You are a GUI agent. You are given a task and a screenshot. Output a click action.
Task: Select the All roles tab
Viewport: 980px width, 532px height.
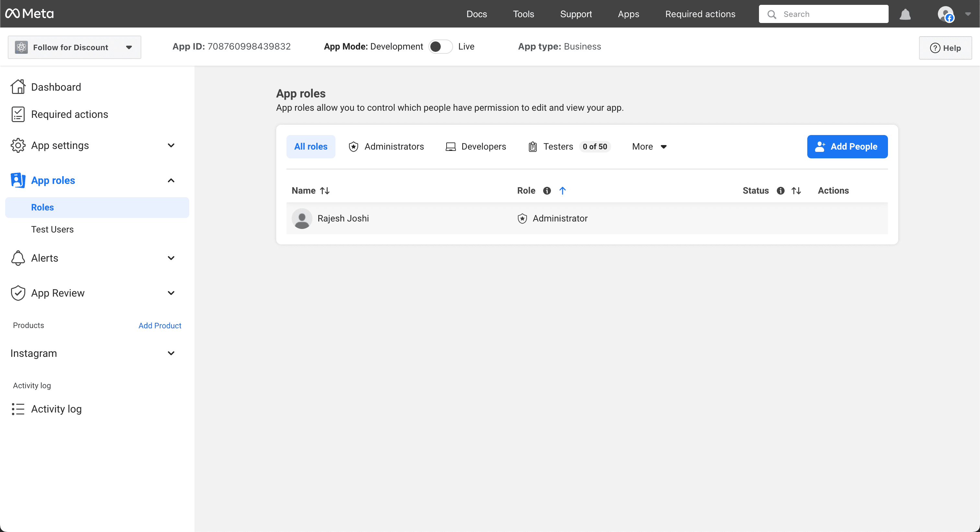tap(310, 147)
